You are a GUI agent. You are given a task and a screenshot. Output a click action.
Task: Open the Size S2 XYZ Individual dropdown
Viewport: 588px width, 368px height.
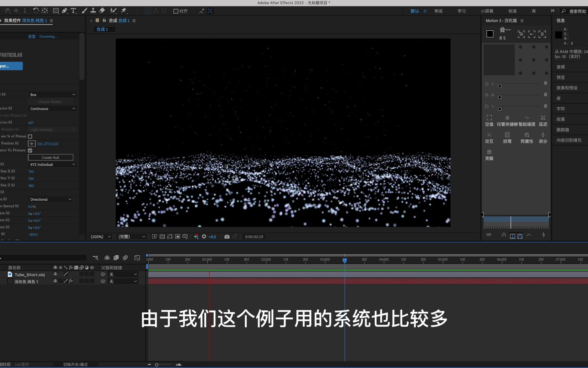point(52,164)
